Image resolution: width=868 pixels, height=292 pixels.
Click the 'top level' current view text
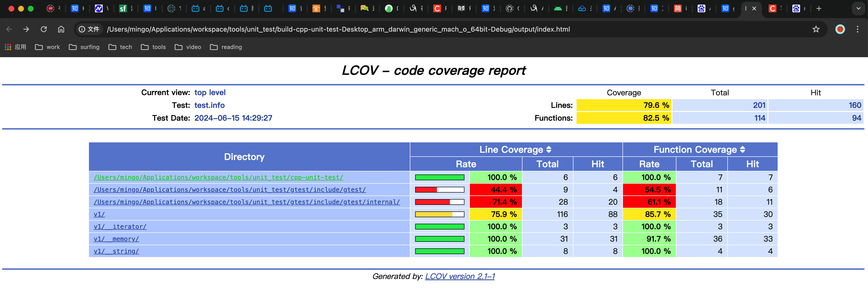click(210, 92)
